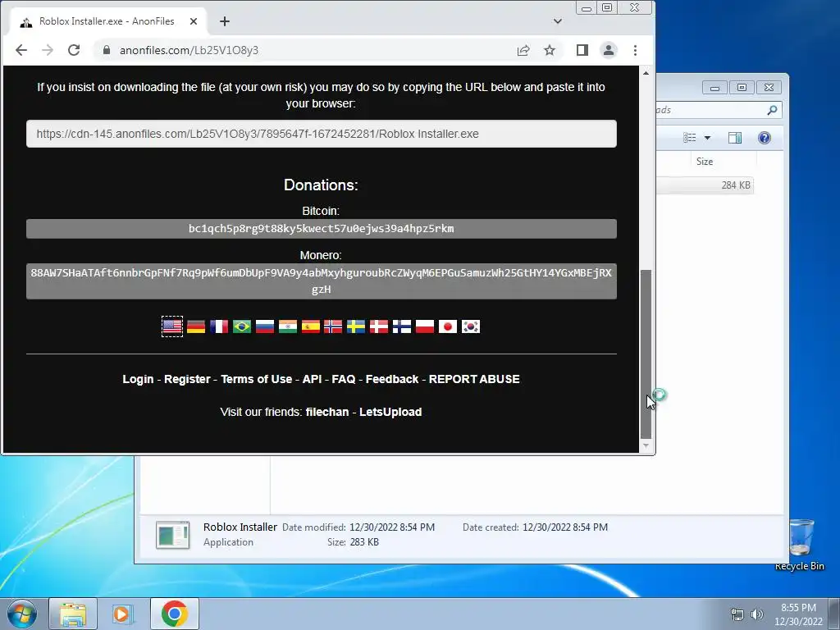Choose the South Korean flag language

click(x=471, y=326)
